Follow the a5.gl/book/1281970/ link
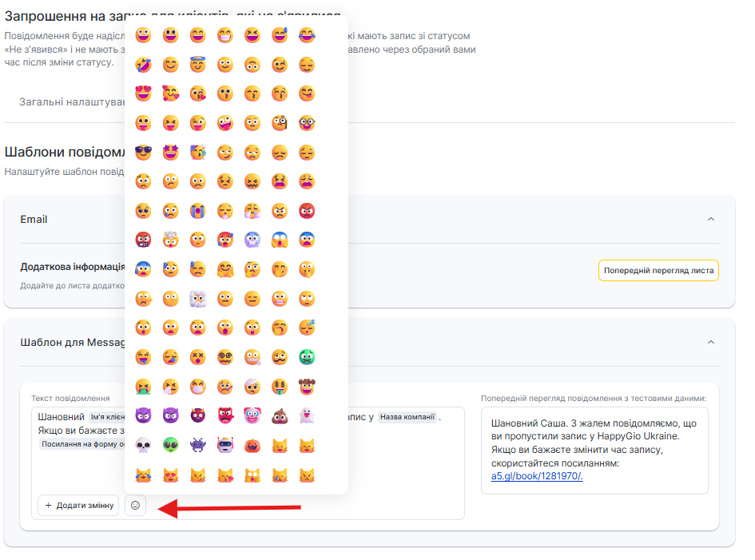The width and height of the screenshot is (755, 560). 537,476
